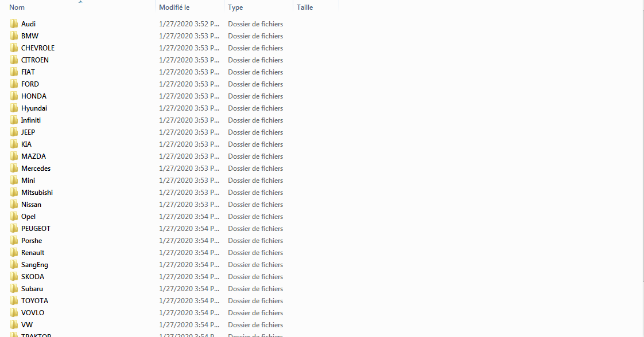Click the Audi modified date cell
The height and width of the screenshot is (337, 644).
[189, 23]
